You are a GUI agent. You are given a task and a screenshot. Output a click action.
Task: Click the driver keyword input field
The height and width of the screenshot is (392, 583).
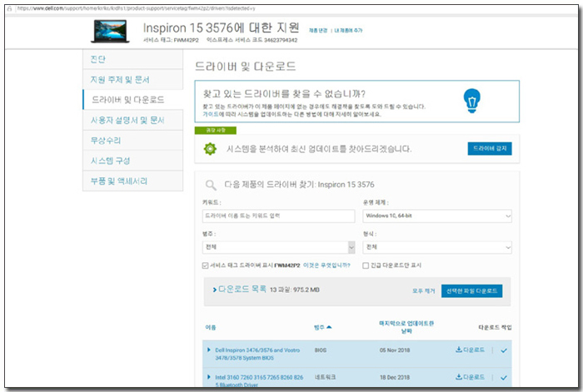278,216
